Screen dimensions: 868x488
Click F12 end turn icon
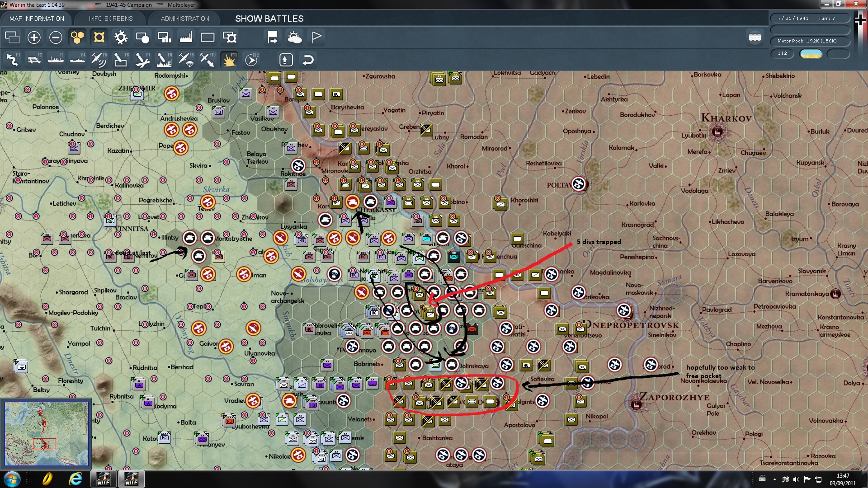[x=251, y=60]
